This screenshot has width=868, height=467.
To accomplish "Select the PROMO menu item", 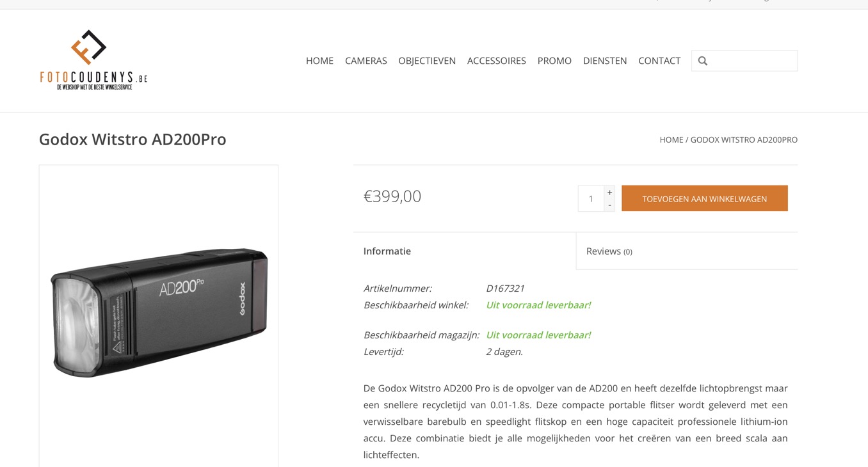I will click(x=554, y=61).
